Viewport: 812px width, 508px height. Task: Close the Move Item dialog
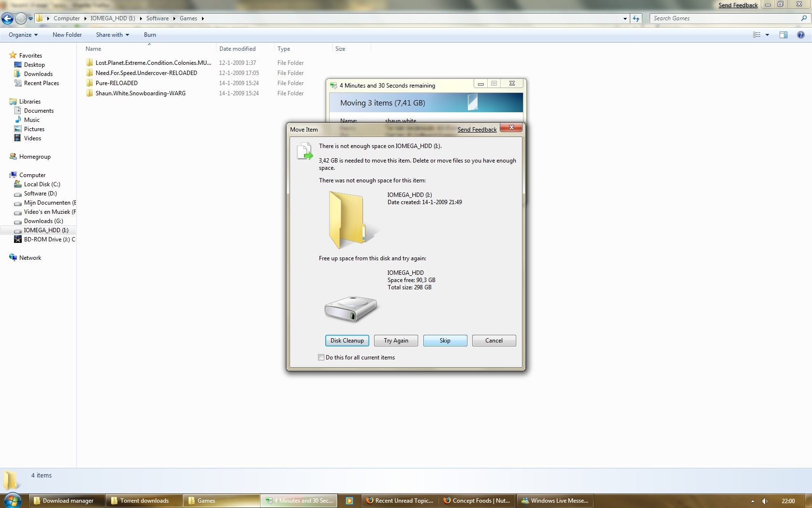click(511, 128)
